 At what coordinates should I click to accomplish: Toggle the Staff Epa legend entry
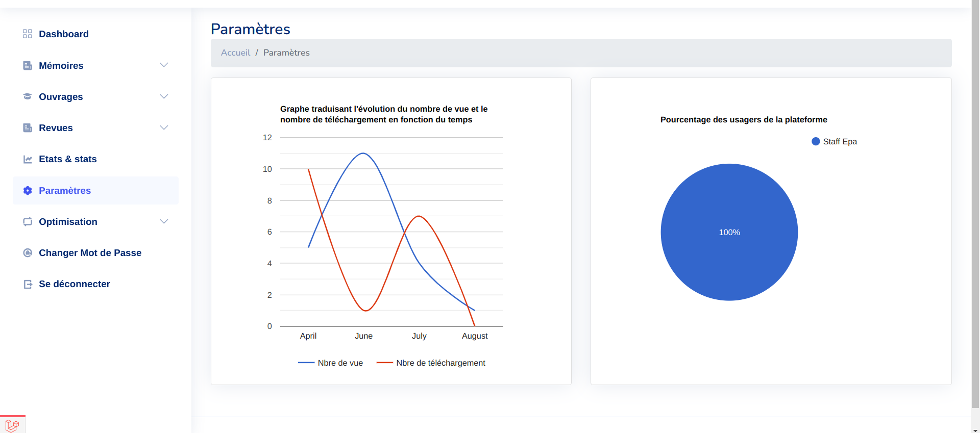pyautogui.click(x=834, y=141)
